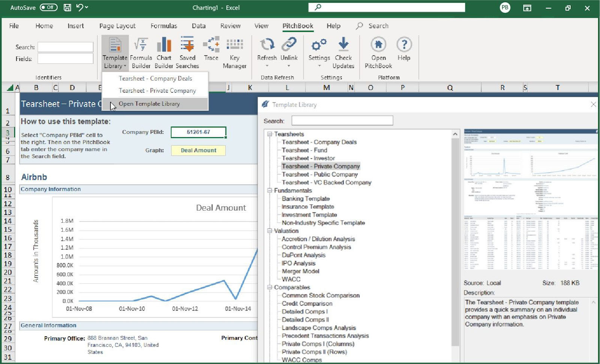Select Tearsheet - Public Company template
The image size is (600, 364).
(319, 174)
